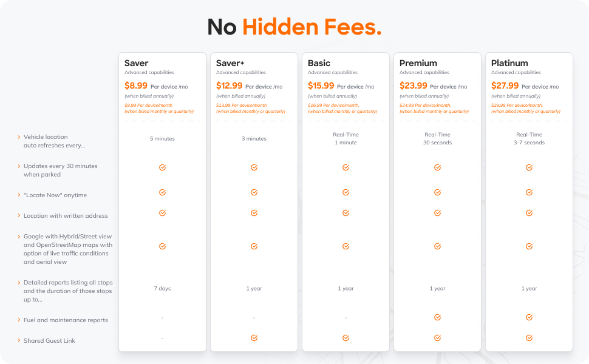Click Basic's Shared Guest Link checkmark
Viewport: 589px width, 364px height.
pos(346,338)
